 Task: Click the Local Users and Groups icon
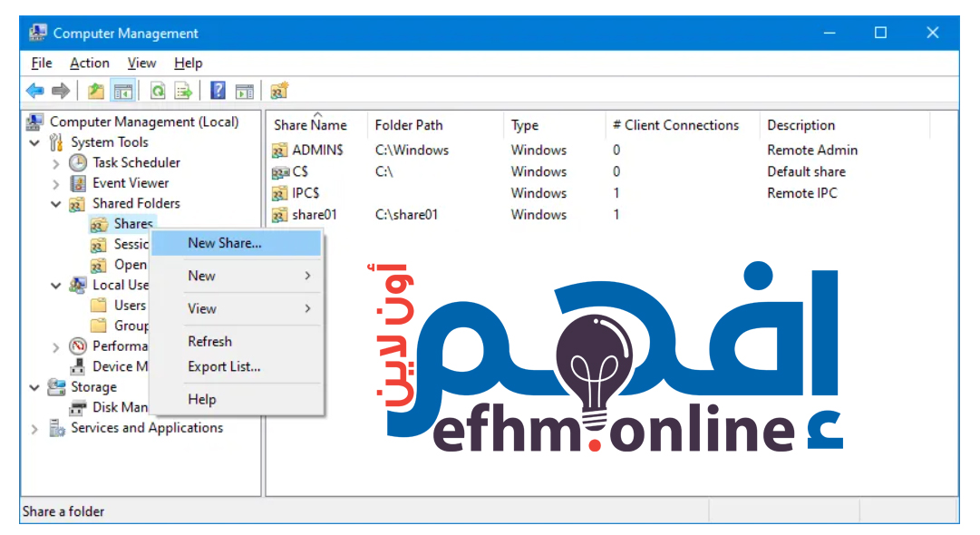click(77, 286)
